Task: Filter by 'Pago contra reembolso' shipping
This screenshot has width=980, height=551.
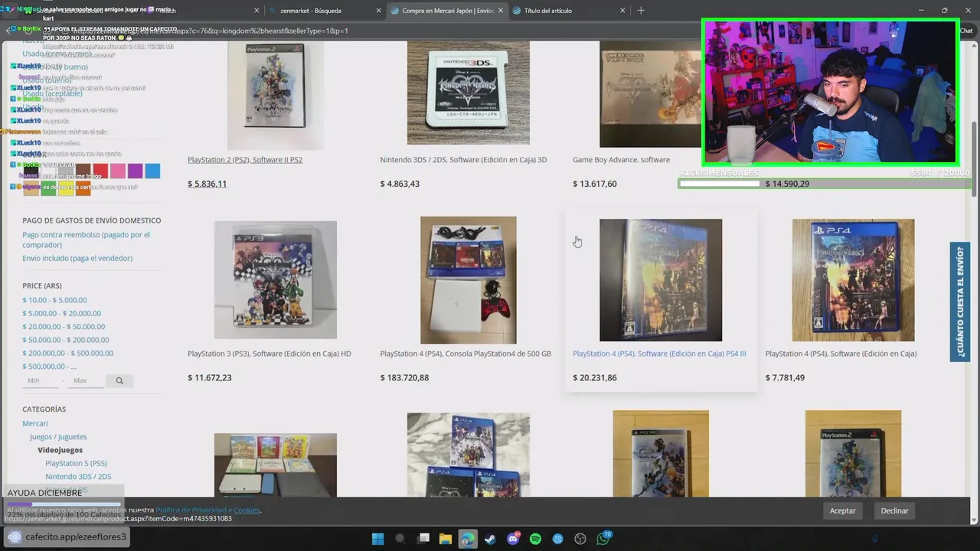Action: pos(86,240)
